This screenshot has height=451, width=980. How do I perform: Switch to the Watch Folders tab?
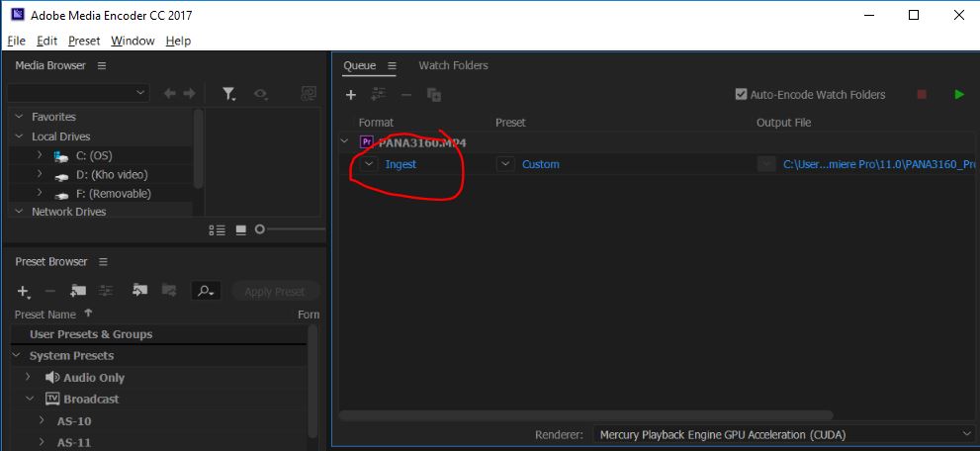pos(453,65)
